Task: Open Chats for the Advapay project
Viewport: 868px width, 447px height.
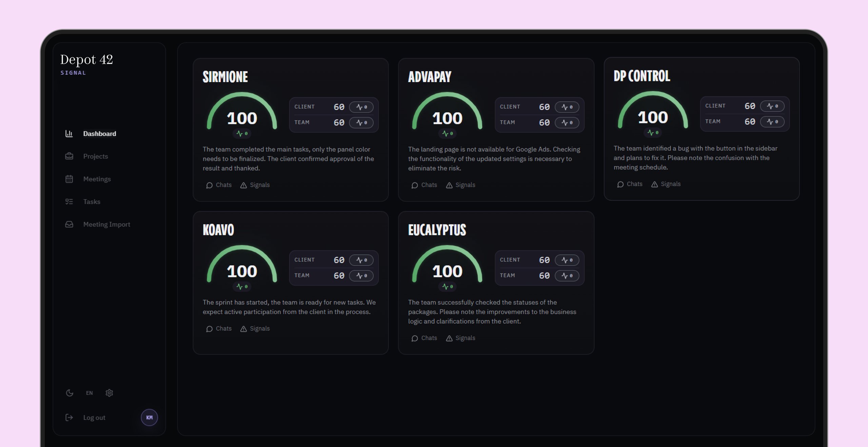Action: 424,185
